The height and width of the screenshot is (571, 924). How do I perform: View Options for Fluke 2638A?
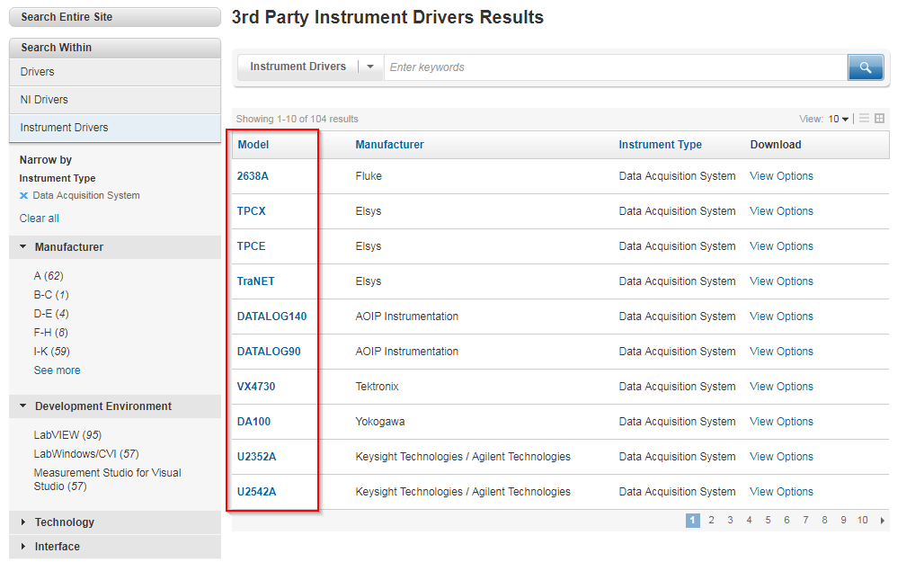(x=781, y=176)
